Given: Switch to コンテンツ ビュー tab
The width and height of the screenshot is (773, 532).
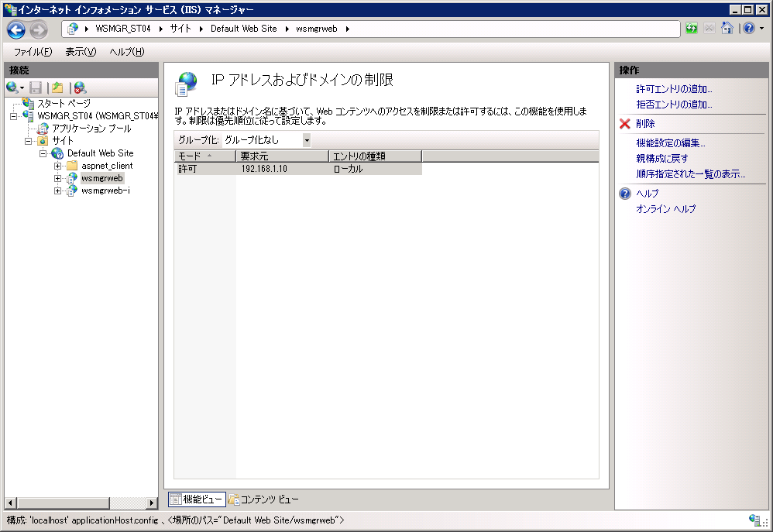Looking at the screenshot, I should [x=263, y=499].
